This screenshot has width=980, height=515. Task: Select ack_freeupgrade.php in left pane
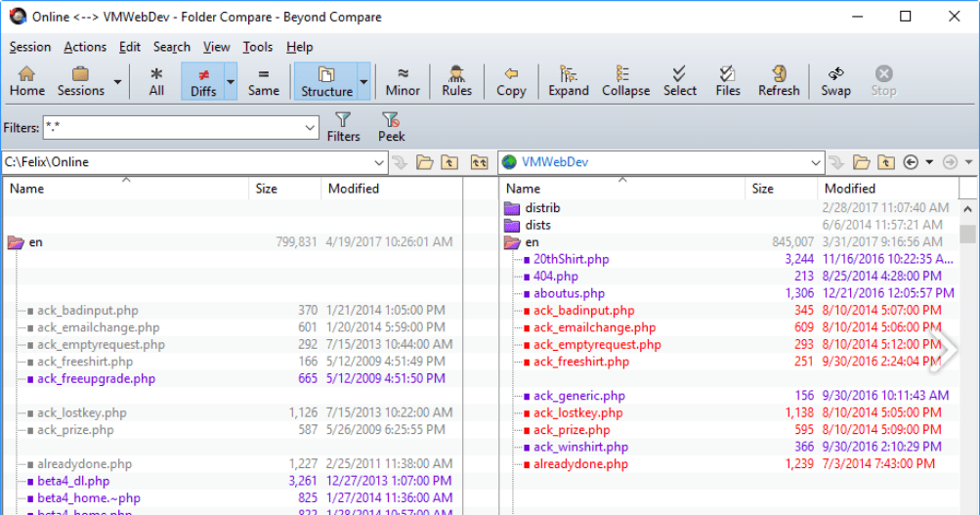coord(96,379)
